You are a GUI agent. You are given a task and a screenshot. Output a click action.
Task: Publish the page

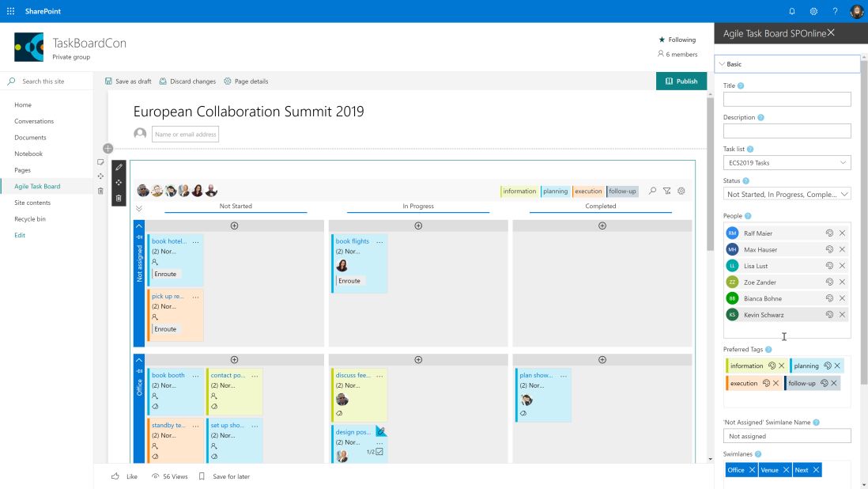pyautogui.click(x=681, y=81)
